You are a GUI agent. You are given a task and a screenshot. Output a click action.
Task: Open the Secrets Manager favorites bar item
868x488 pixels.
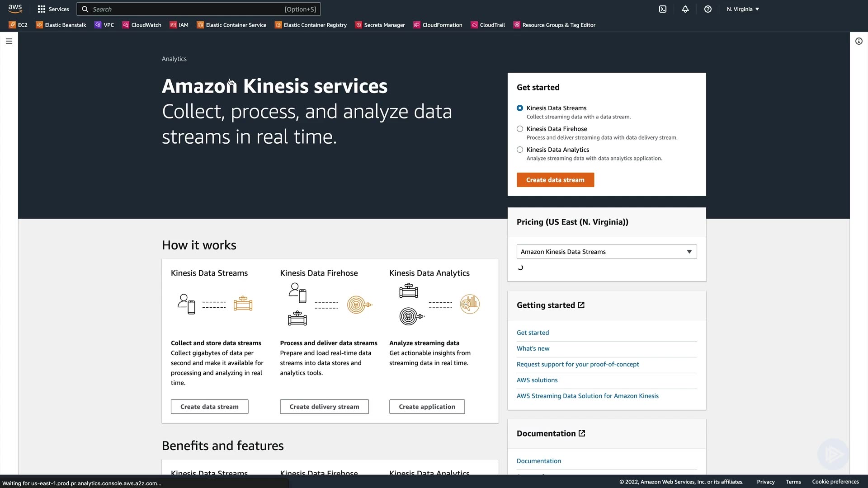point(380,25)
